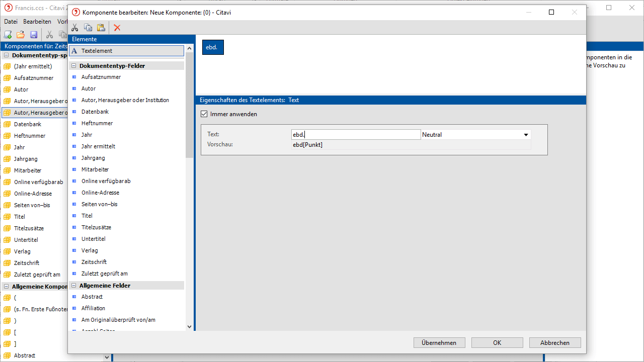Click the Übernehmen button
The height and width of the screenshot is (362, 644).
(x=439, y=342)
